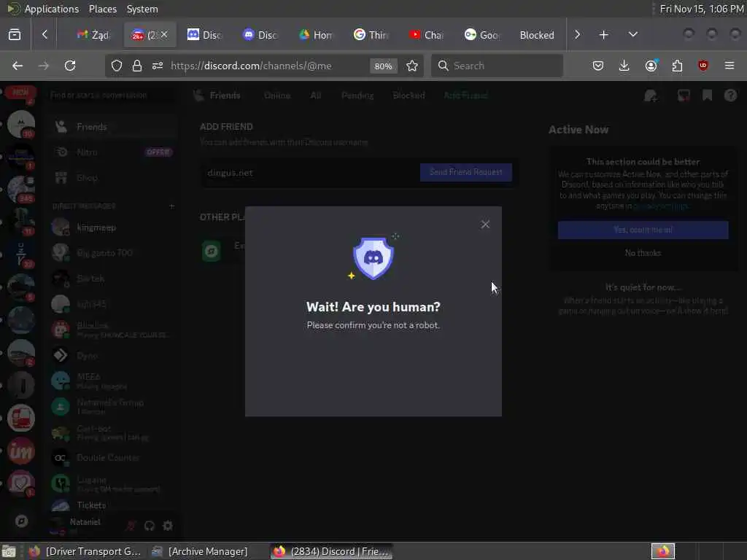Image resolution: width=747 pixels, height=560 pixels.
Task: Close the active Discord tab
Action: coord(164,34)
